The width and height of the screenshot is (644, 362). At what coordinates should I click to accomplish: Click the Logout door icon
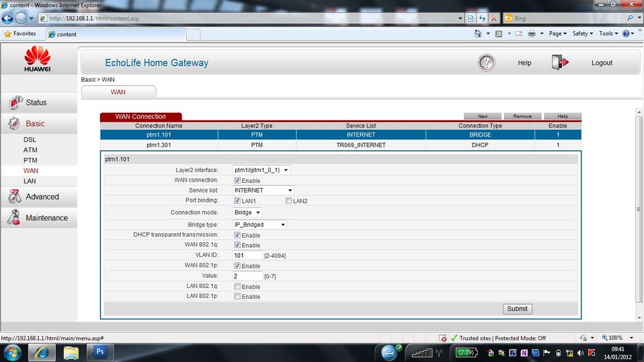coord(560,62)
